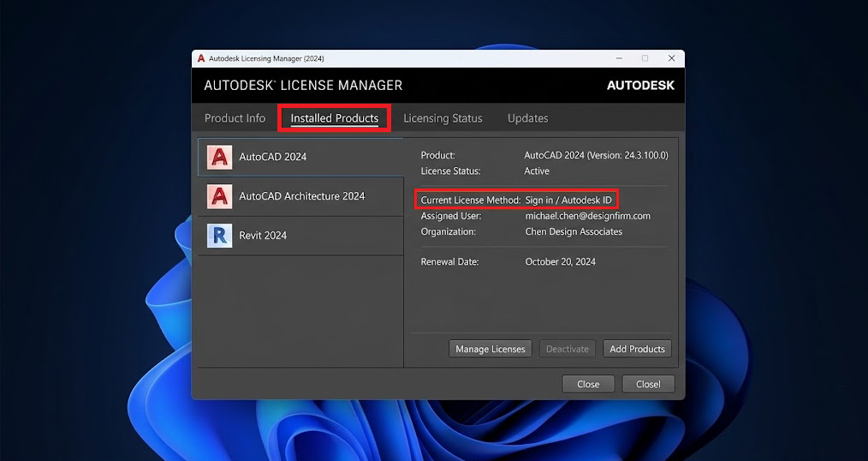This screenshot has height=461, width=868.
Task: Click the License Status label
Action: [x=450, y=171]
